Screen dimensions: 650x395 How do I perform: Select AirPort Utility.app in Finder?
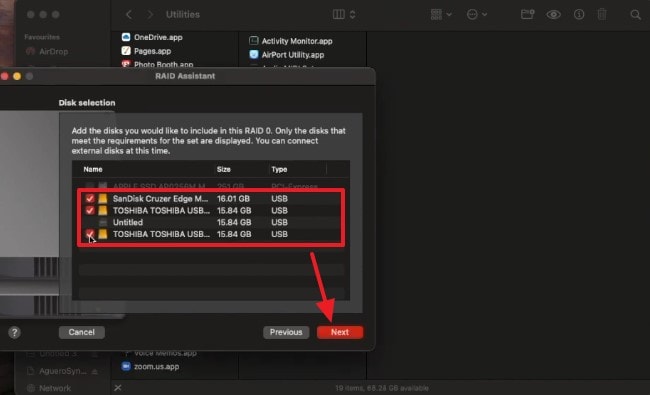[x=293, y=55]
